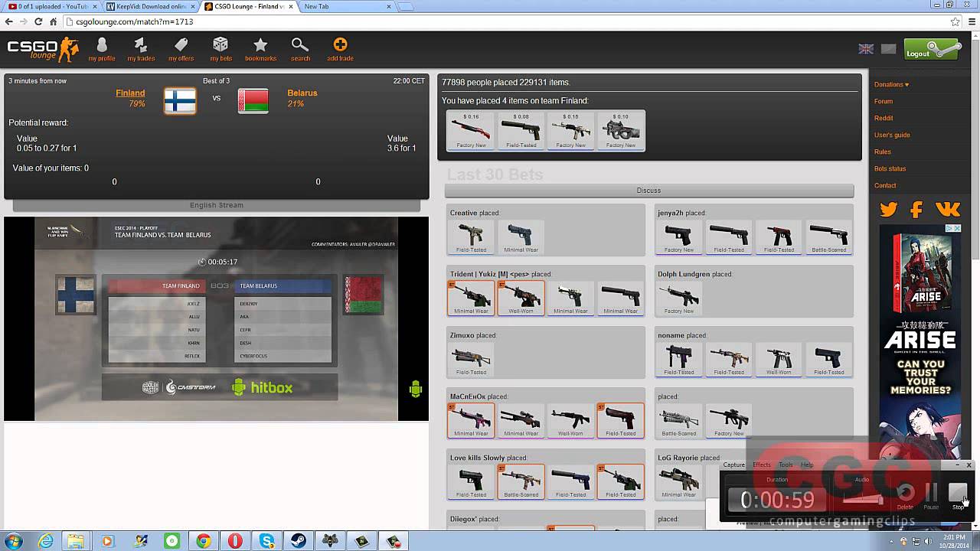The width and height of the screenshot is (980, 551).
Task: Open the Reddit sidebar link
Action: point(884,118)
